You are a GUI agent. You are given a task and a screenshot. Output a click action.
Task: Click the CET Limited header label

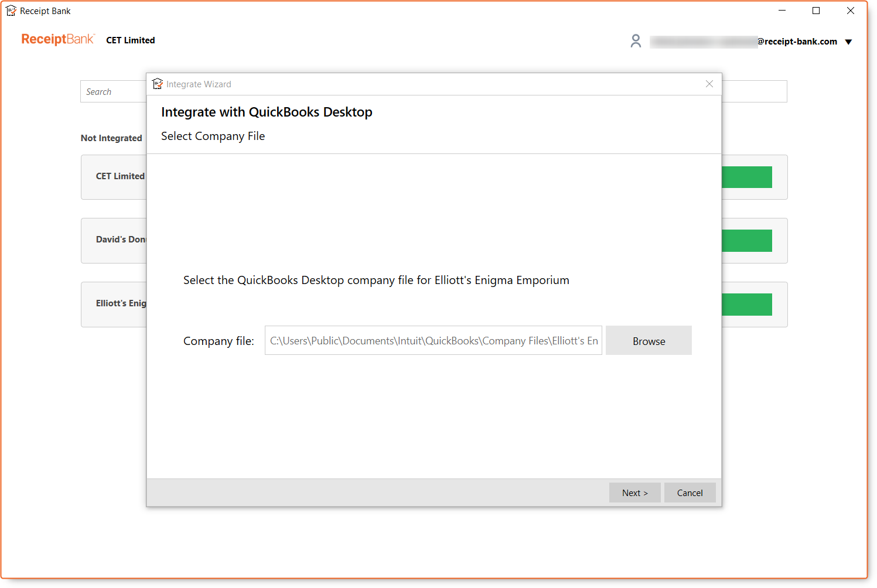(x=131, y=40)
